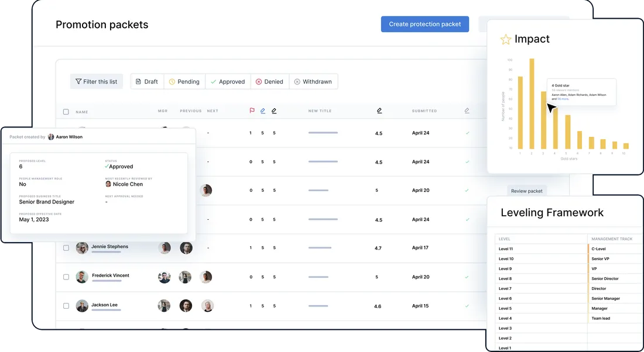Click the Create protection packet button
644x352 pixels.
pos(425,24)
